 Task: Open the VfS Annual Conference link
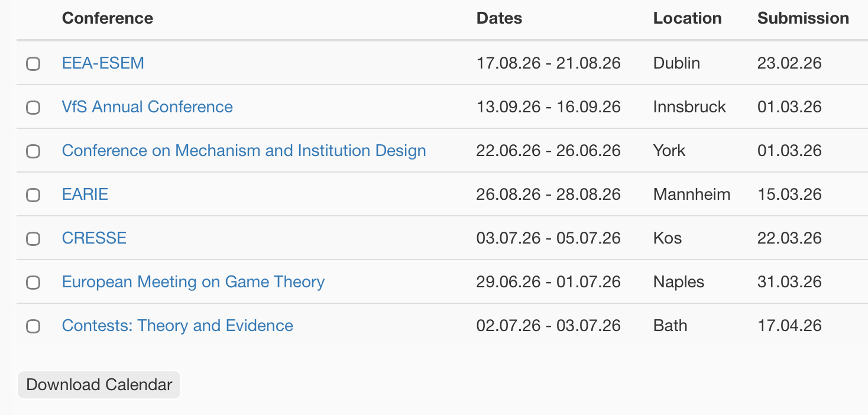tap(147, 107)
